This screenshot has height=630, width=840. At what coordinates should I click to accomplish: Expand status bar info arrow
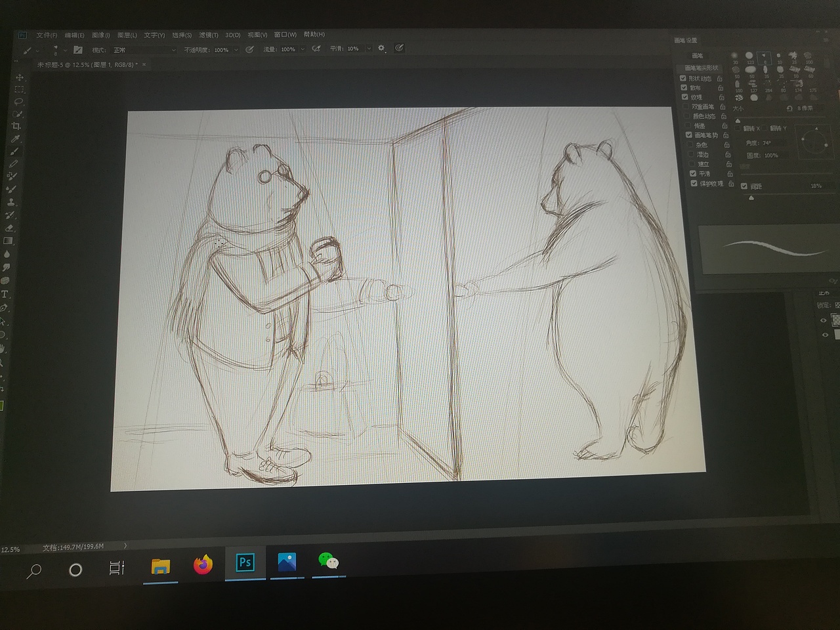point(125,546)
